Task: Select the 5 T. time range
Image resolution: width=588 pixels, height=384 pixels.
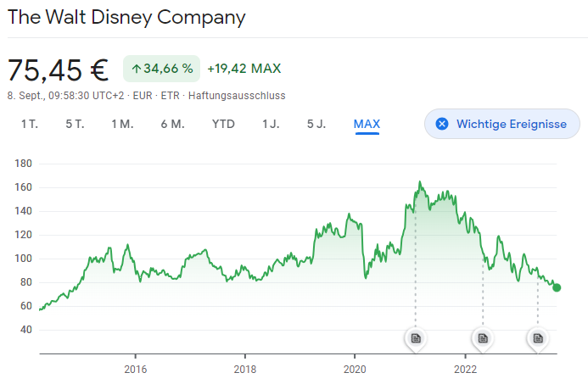Action: coord(75,124)
